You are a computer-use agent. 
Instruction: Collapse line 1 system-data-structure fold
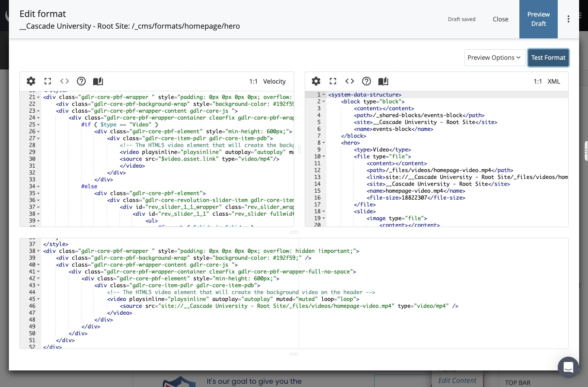coord(324,95)
